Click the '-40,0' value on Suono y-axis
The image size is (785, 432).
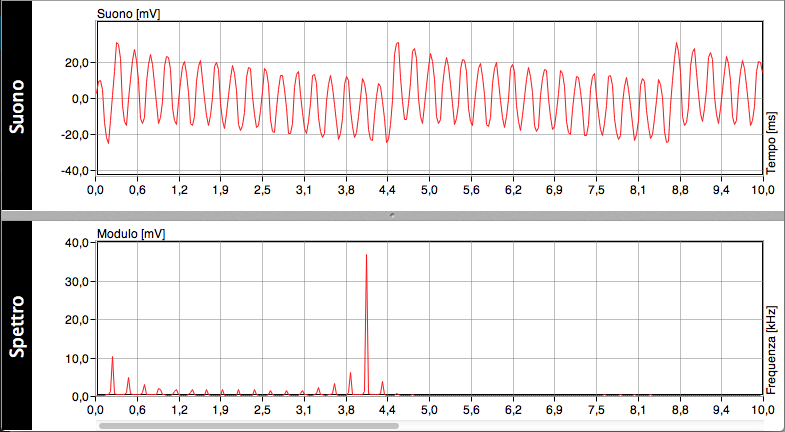point(75,171)
